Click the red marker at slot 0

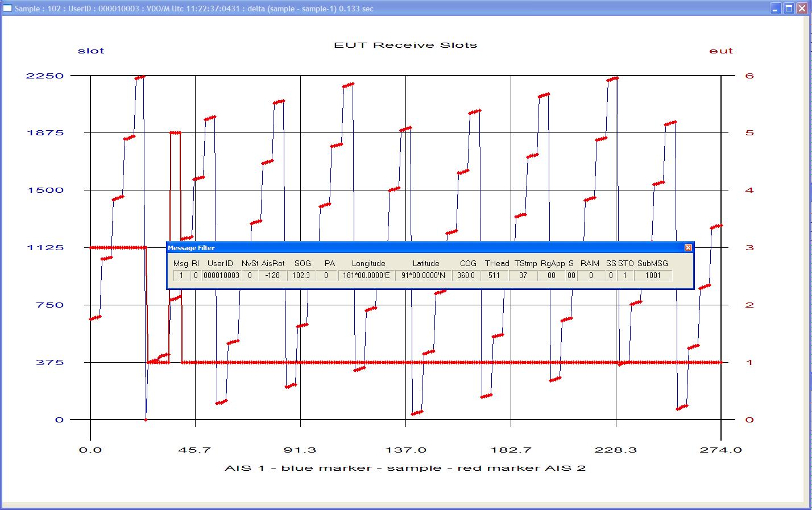pos(146,420)
